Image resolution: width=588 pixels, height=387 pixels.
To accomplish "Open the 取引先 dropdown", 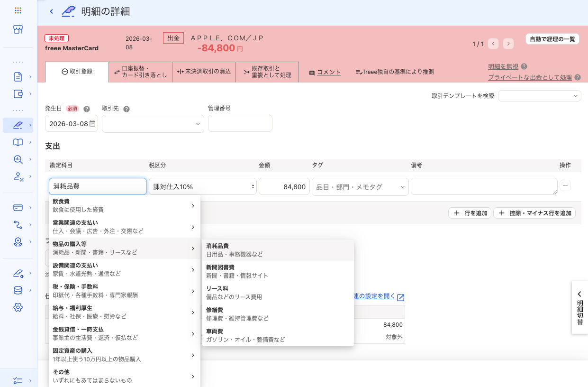I will point(153,124).
